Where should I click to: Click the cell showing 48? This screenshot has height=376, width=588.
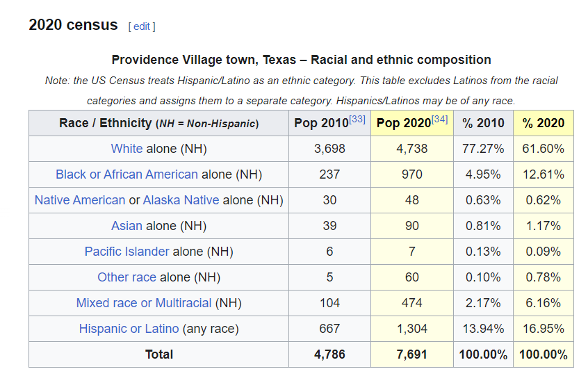coord(411,199)
